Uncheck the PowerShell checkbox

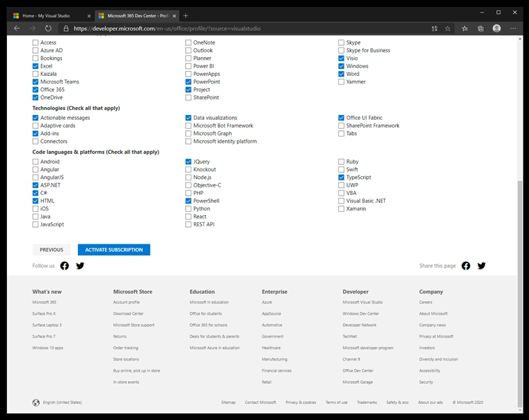coord(188,201)
